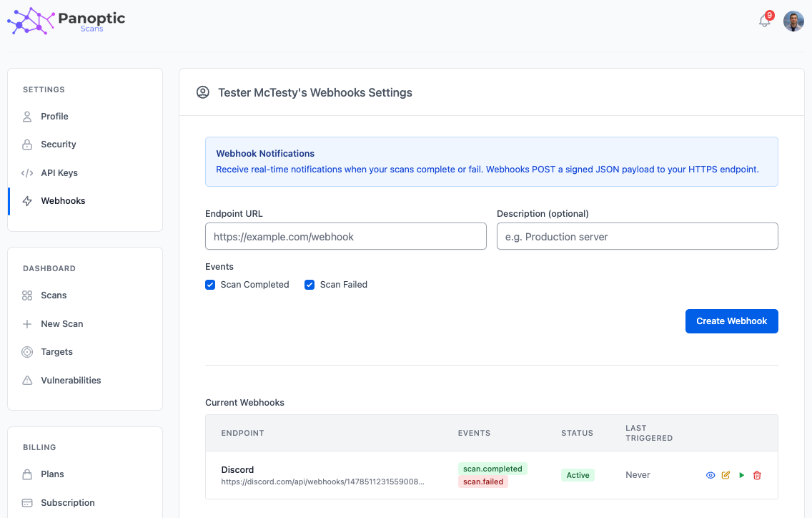Start a New Scan from the sidebar
The height and width of the screenshot is (518, 812).
pyautogui.click(x=61, y=323)
